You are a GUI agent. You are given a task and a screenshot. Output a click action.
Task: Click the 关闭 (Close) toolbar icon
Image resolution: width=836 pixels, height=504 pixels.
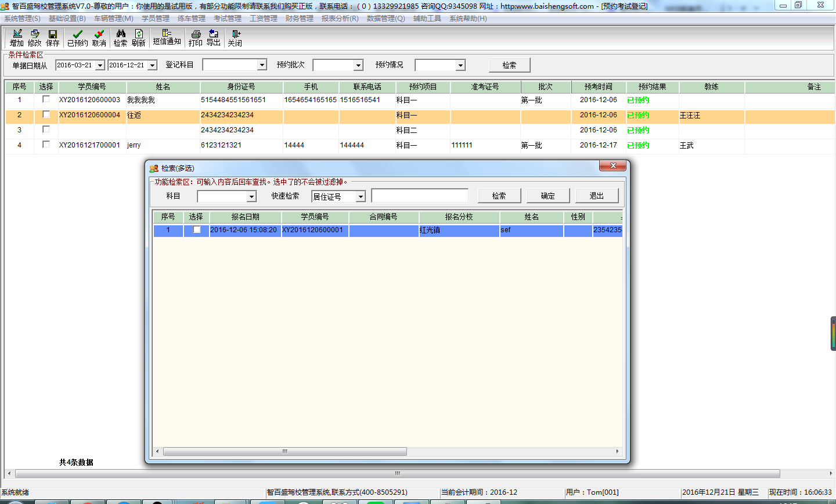(x=235, y=38)
